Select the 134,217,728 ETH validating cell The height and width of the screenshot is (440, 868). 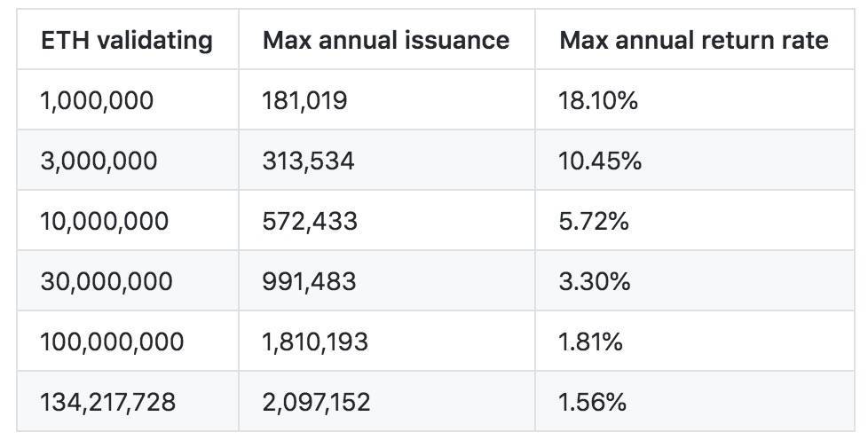[x=108, y=402]
